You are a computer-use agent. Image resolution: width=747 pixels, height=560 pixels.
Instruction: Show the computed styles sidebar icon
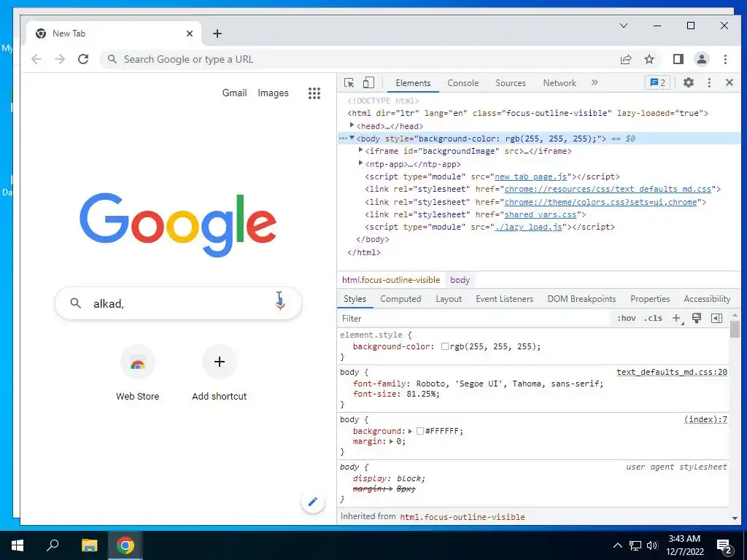pyautogui.click(x=716, y=318)
